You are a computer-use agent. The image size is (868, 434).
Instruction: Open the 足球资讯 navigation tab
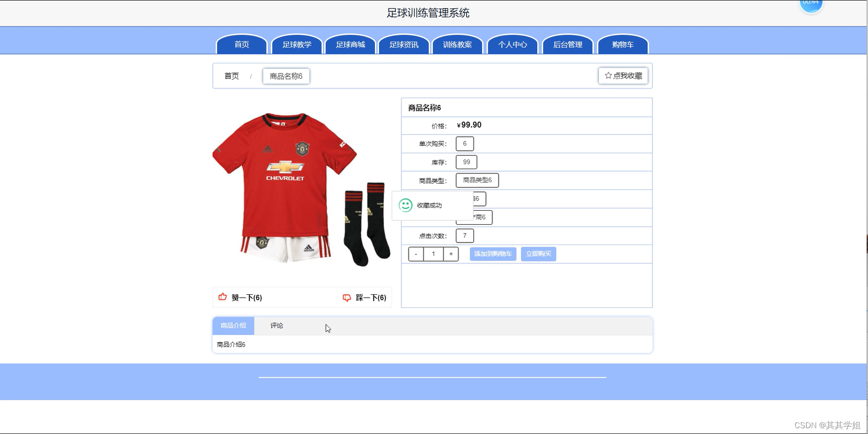click(x=404, y=44)
